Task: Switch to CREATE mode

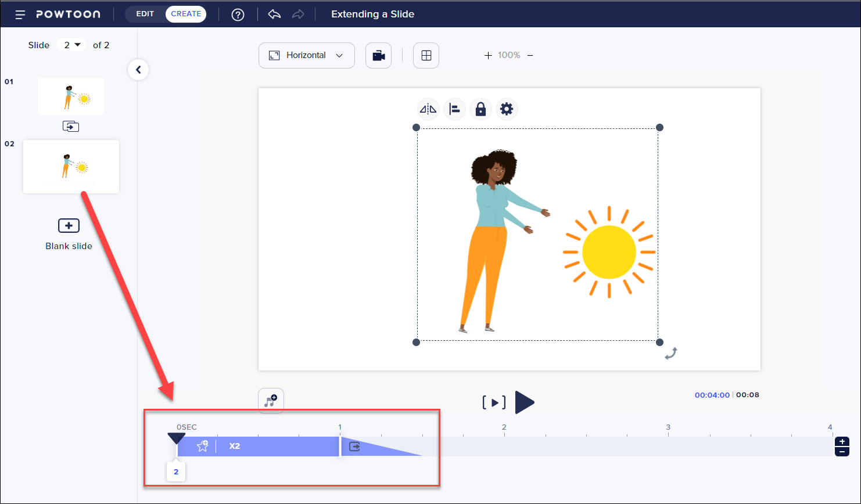Action: pos(186,14)
